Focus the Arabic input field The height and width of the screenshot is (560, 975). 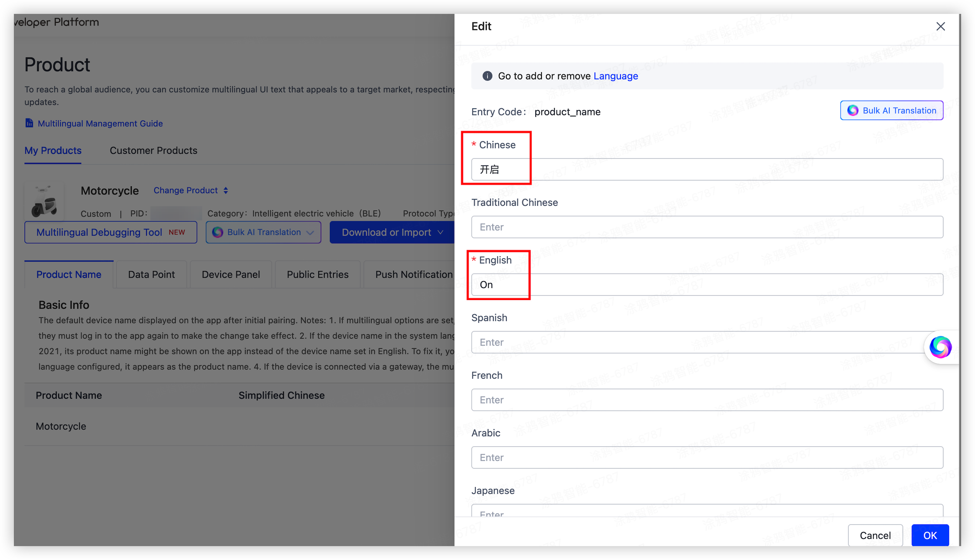click(x=707, y=457)
